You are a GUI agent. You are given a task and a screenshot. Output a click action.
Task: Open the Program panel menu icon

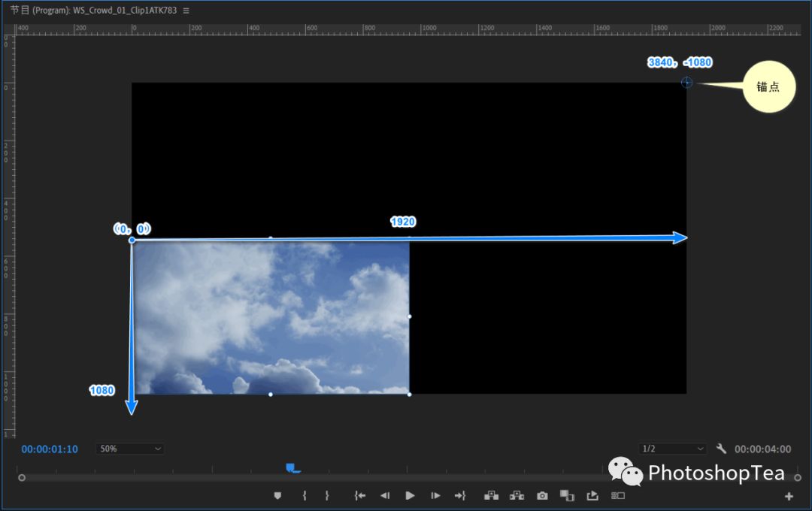pos(186,11)
